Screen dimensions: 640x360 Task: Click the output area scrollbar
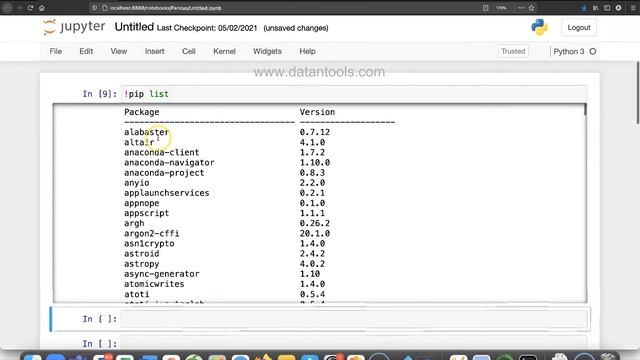coord(585,109)
